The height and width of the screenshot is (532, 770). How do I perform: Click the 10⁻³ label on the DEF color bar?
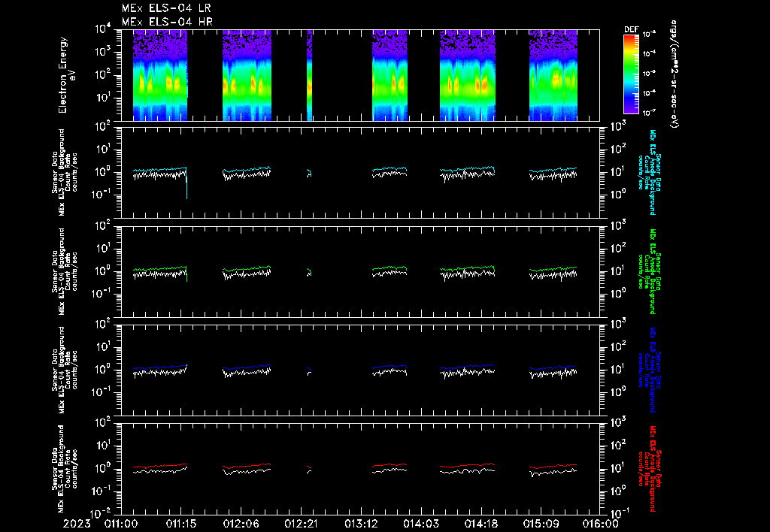tap(650, 34)
